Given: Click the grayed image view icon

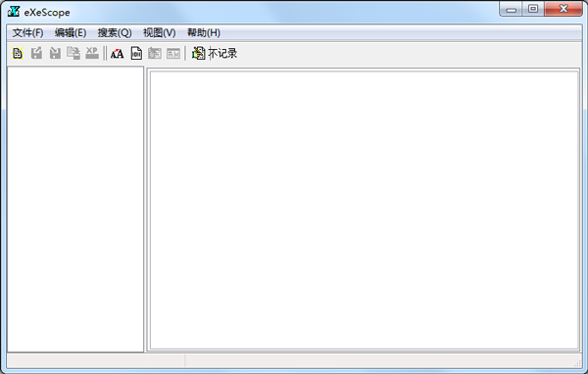Looking at the screenshot, I should [x=155, y=53].
